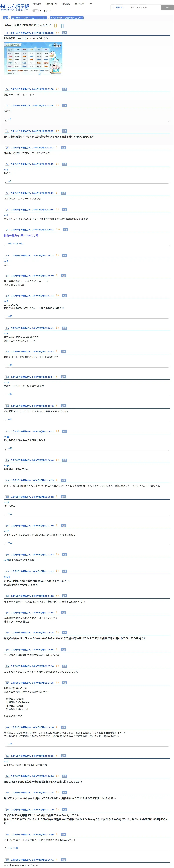Open the RSS link in header

(90, 4)
